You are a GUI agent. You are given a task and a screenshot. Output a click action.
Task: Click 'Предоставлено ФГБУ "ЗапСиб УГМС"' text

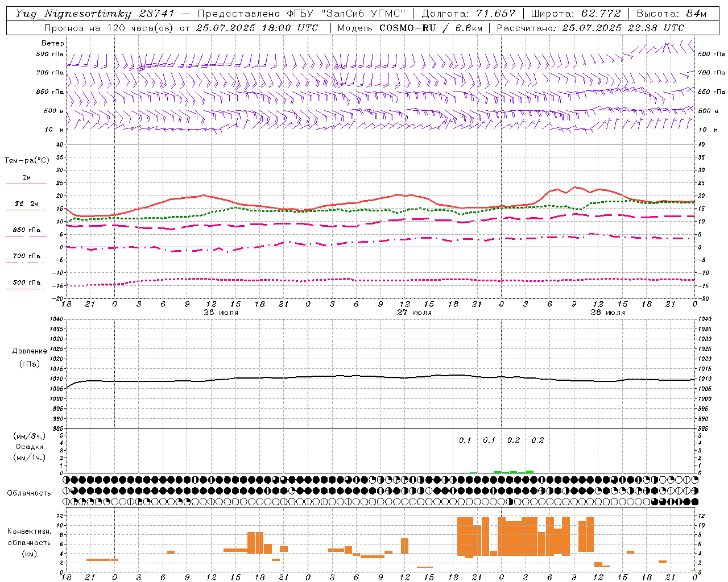click(301, 14)
